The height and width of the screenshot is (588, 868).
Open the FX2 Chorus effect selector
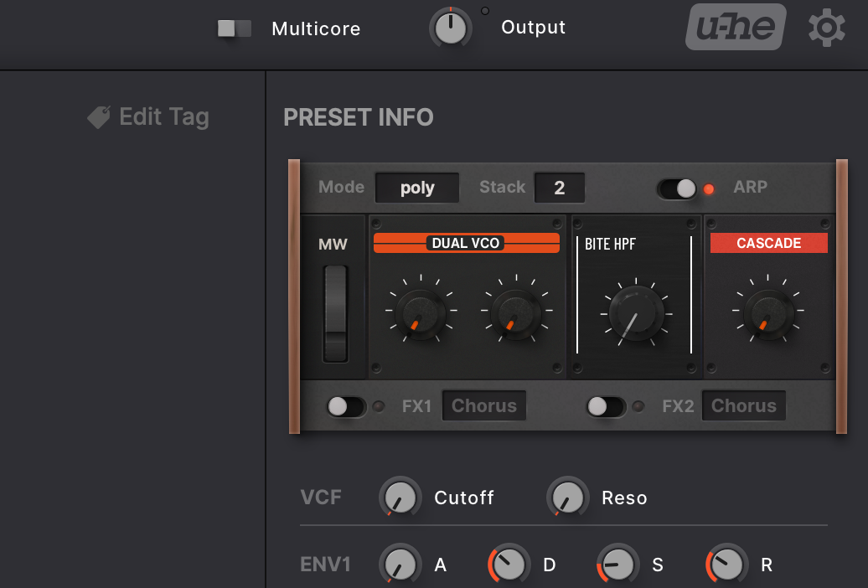coord(743,406)
